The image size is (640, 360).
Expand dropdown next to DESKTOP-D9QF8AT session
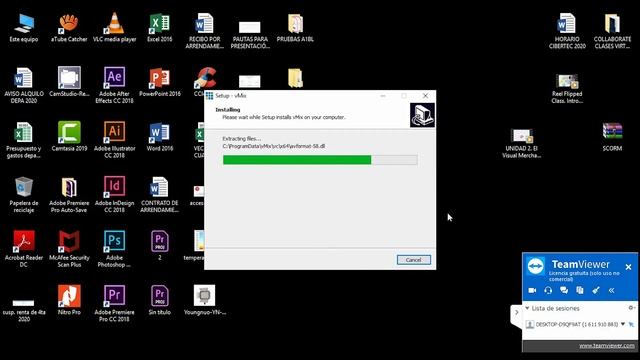tap(623, 324)
